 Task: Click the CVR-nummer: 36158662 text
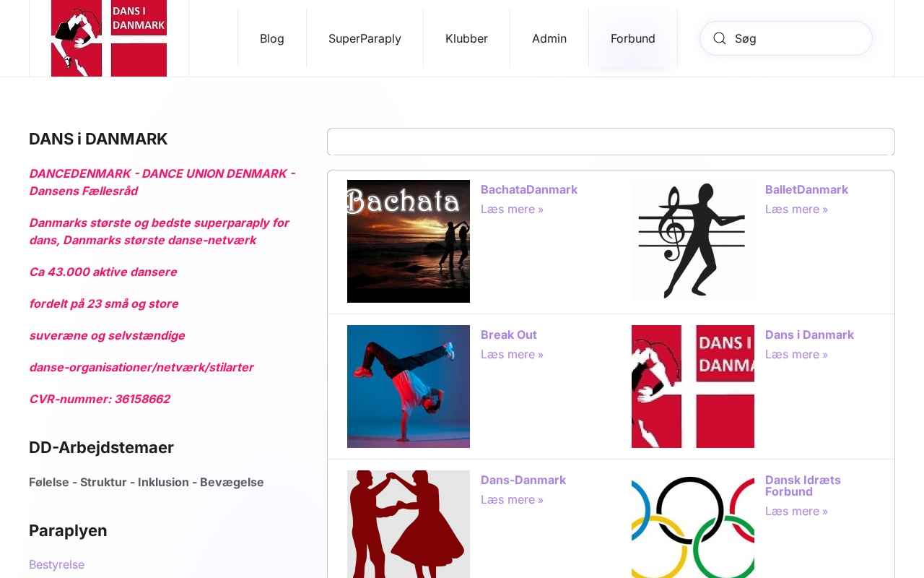100,399
